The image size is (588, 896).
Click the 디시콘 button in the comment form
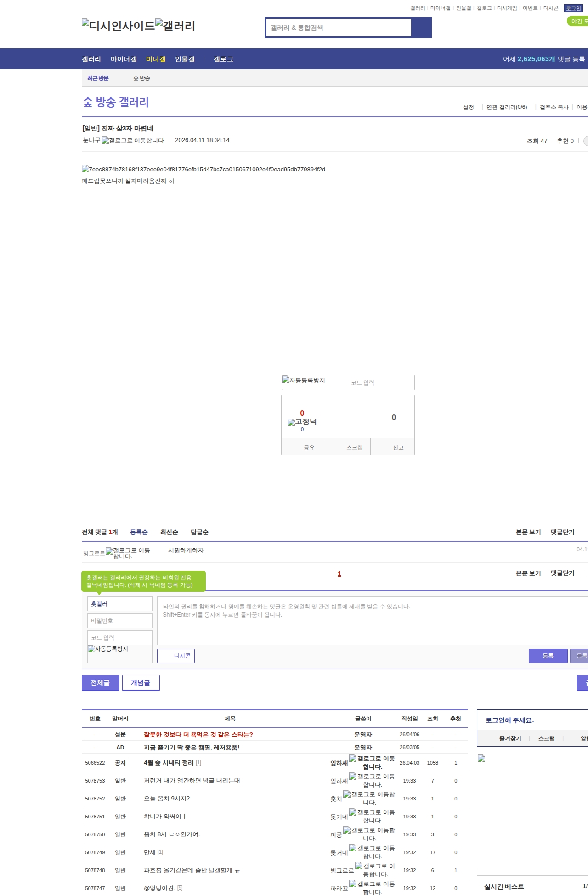176,656
